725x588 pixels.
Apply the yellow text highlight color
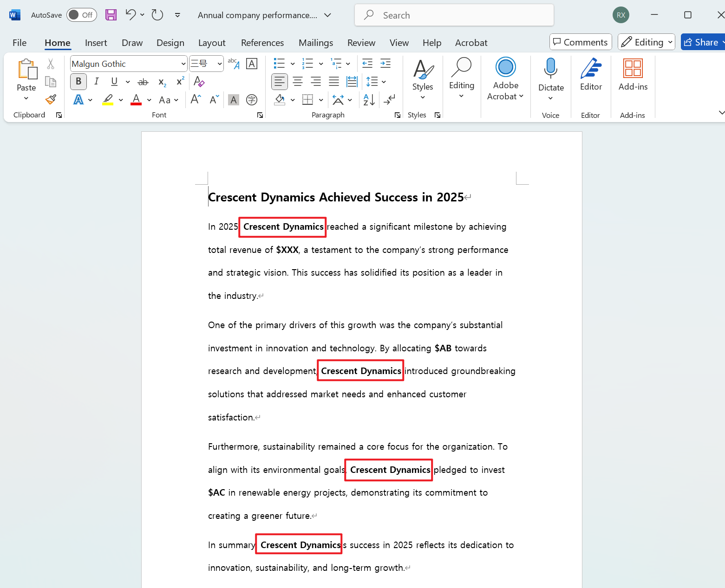108,100
